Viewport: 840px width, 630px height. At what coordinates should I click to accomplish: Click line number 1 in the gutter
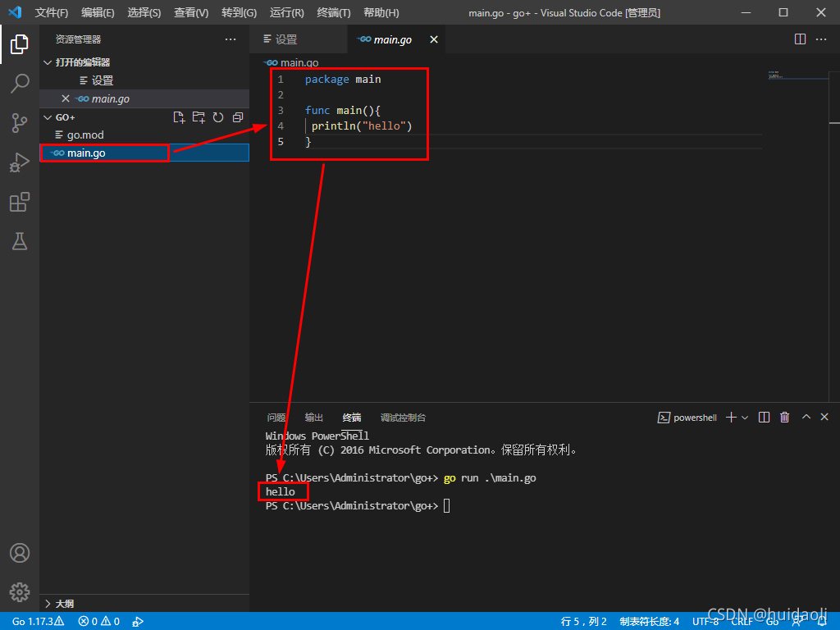pos(281,80)
